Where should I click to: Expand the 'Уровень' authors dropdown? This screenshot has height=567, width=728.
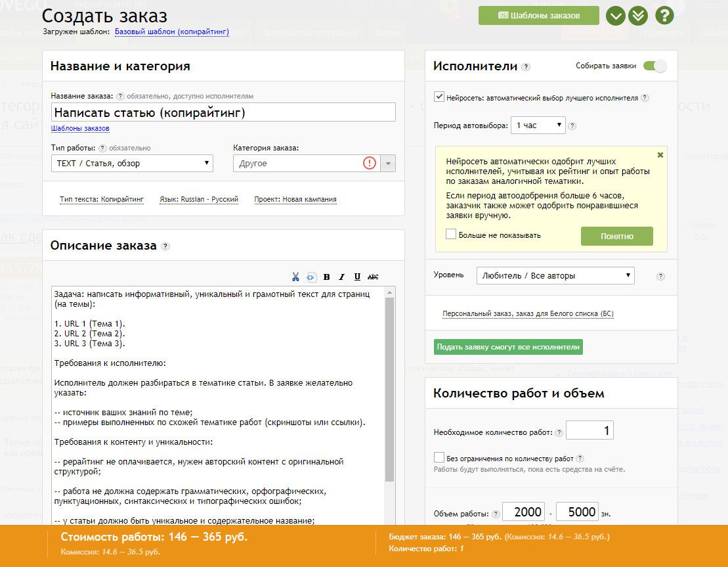pyautogui.click(x=555, y=276)
